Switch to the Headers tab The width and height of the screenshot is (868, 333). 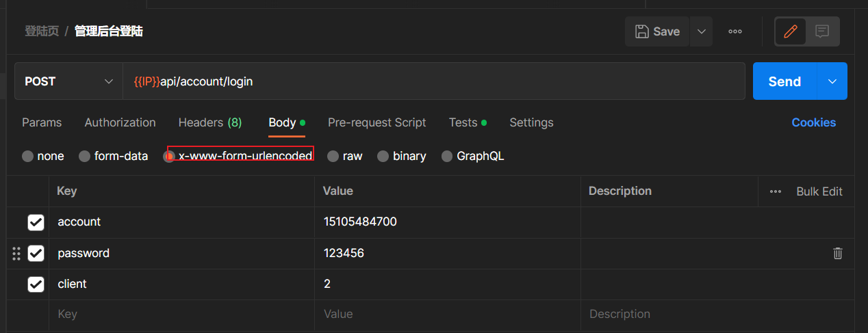click(209, 122)
